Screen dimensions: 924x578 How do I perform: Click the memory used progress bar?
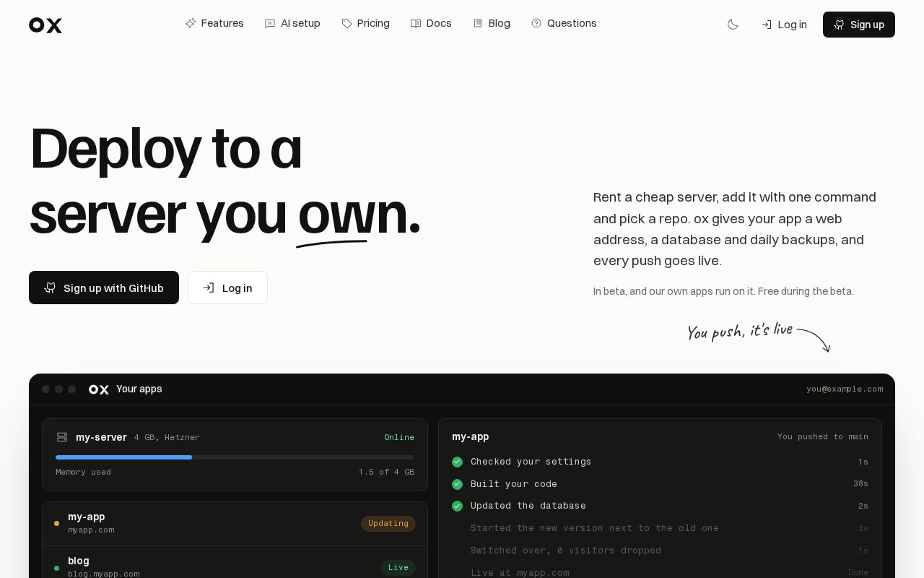[235, 457]
